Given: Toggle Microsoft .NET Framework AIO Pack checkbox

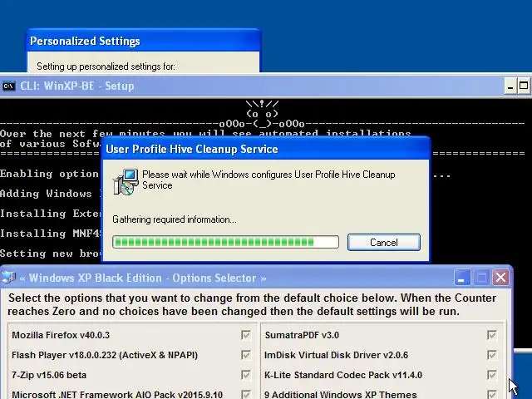Looking at the screenshot, I should pos(246,394).
